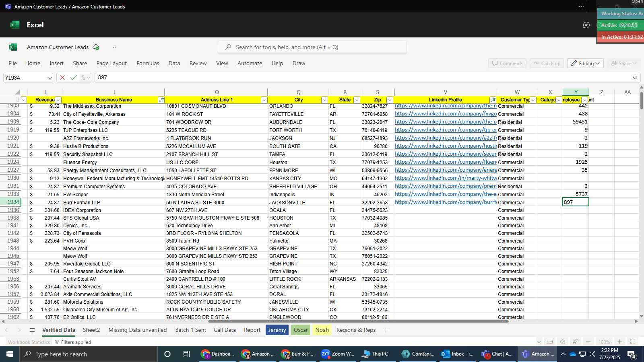Open Task View on the taskbar
This screenshot has height=362, width=644.
pyautogui.click(x=187, y=354)
